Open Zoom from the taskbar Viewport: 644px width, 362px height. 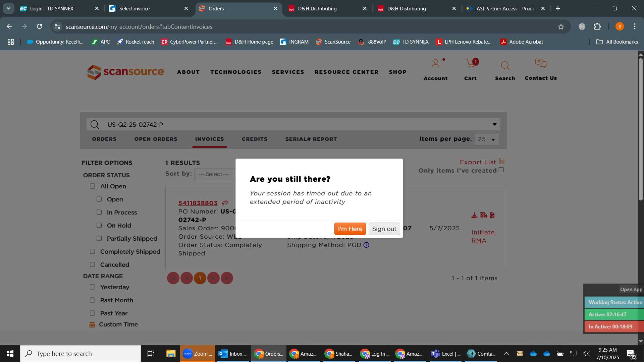point(198,354)
